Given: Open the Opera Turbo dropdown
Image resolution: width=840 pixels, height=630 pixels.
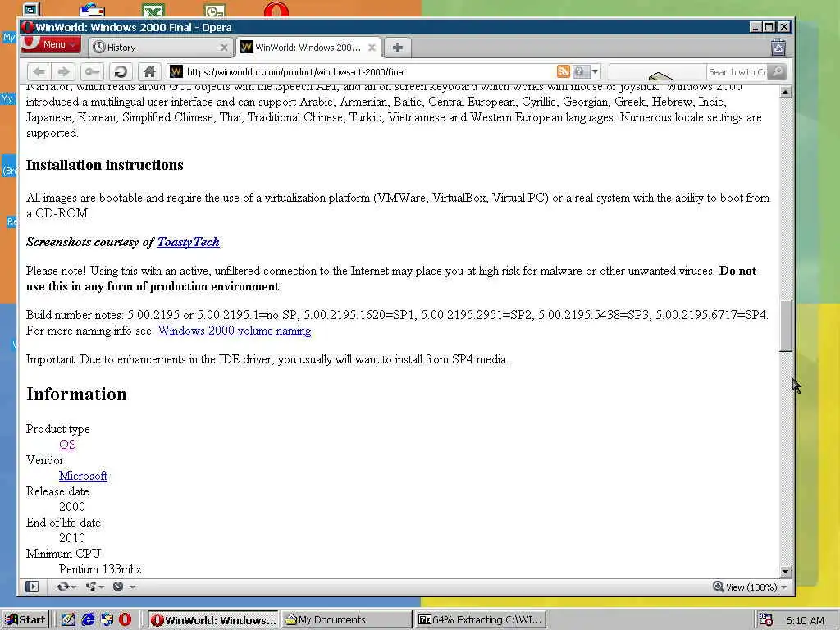Looking at the screenshot, I should (x=124, y=587).
